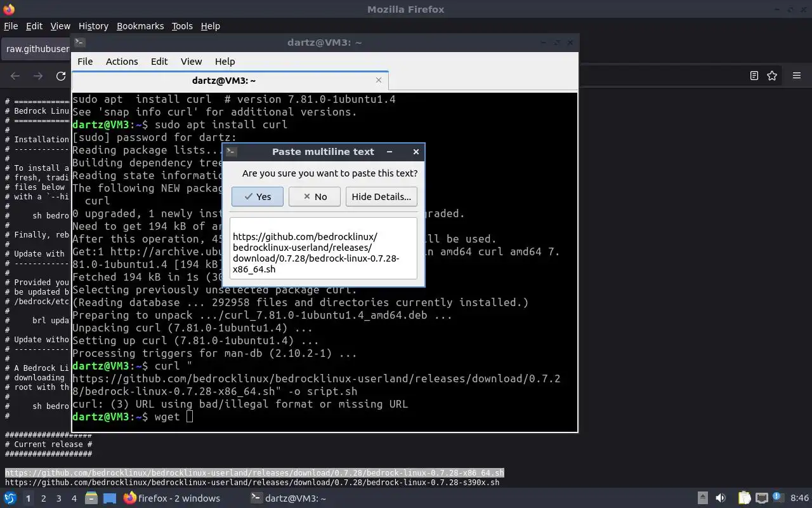Open firefox - 2 windows taskbar entry
The width and height of the screenshot is (812, 508).
172,498
